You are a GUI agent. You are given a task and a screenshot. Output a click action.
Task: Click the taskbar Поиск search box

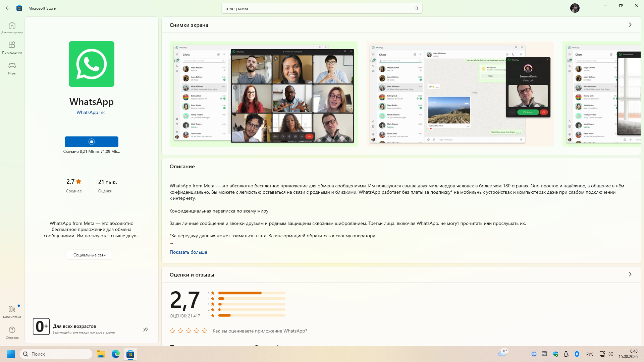56,354
